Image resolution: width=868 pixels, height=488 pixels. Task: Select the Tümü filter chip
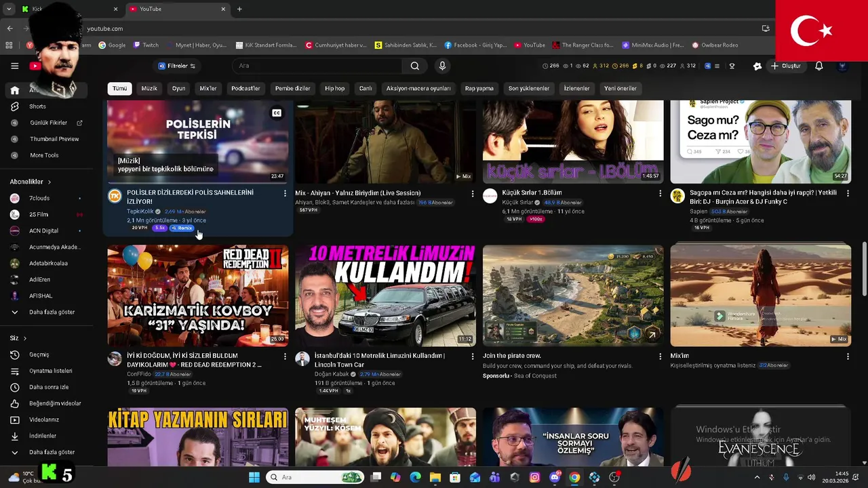pos(119,88)
